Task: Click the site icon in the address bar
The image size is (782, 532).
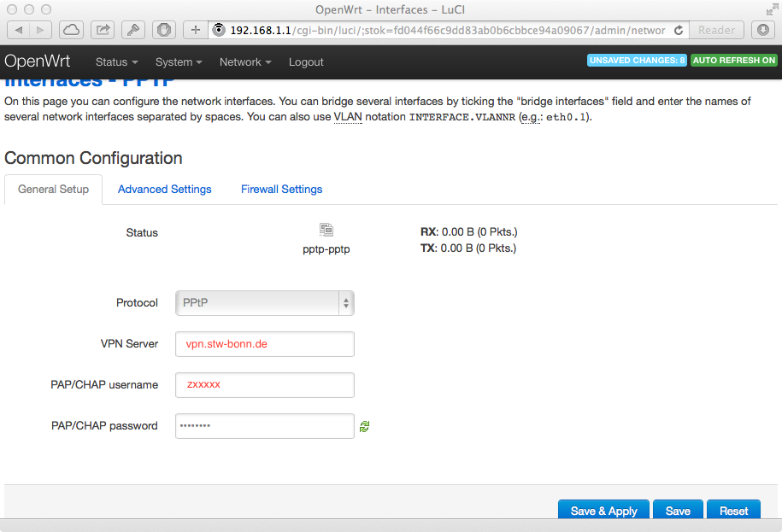Action: (219, 30)
